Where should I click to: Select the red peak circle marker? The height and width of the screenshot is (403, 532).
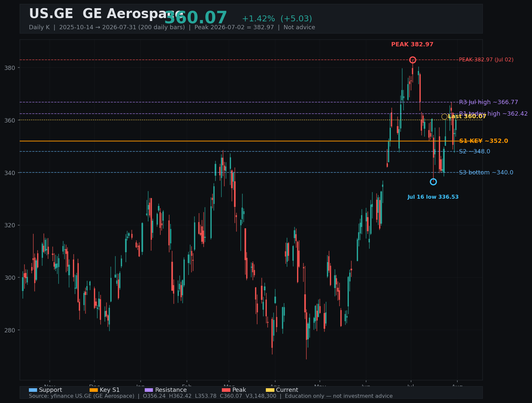(413, 60)
